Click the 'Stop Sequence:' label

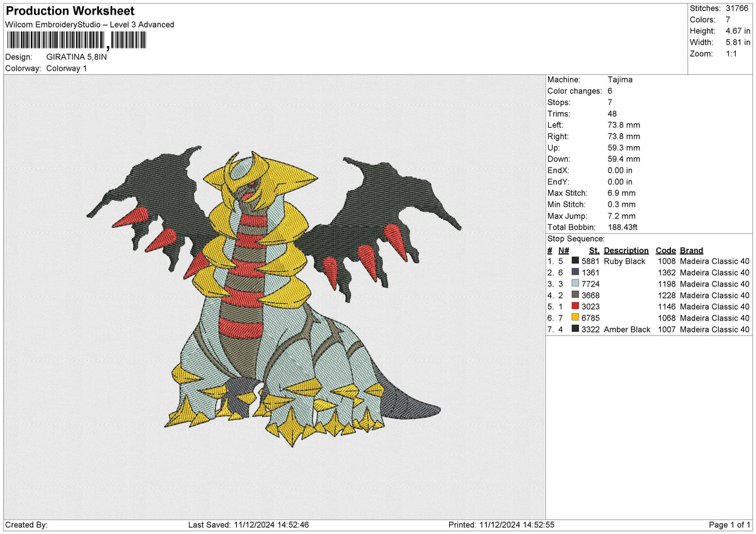pyautogui.click(x=576, y=239)
